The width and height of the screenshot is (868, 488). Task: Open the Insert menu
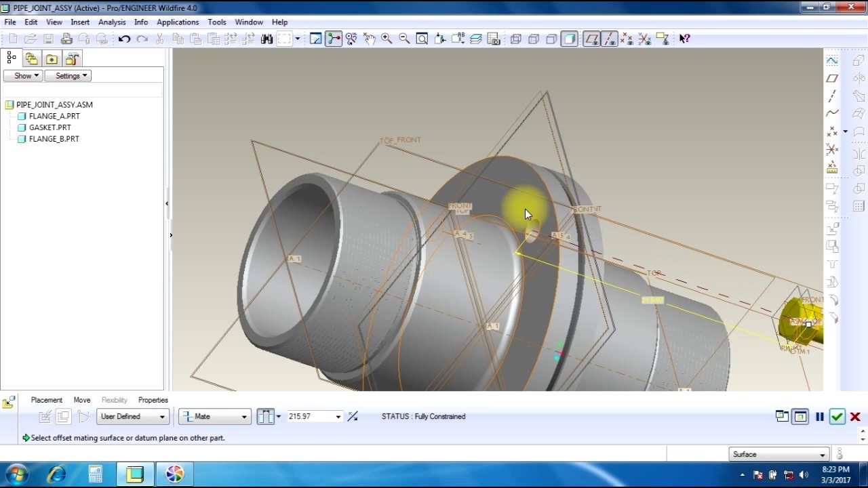tap(80, 22)
